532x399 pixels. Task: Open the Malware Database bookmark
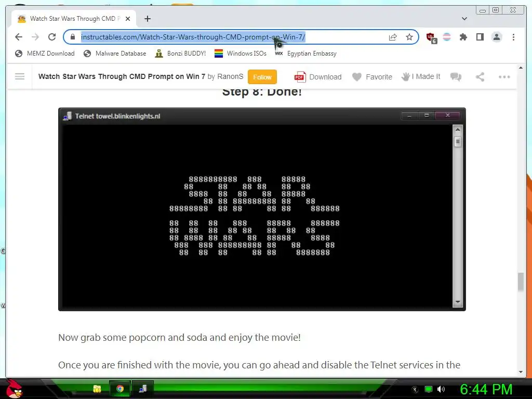pyautogui.click(x=115, y=54)
